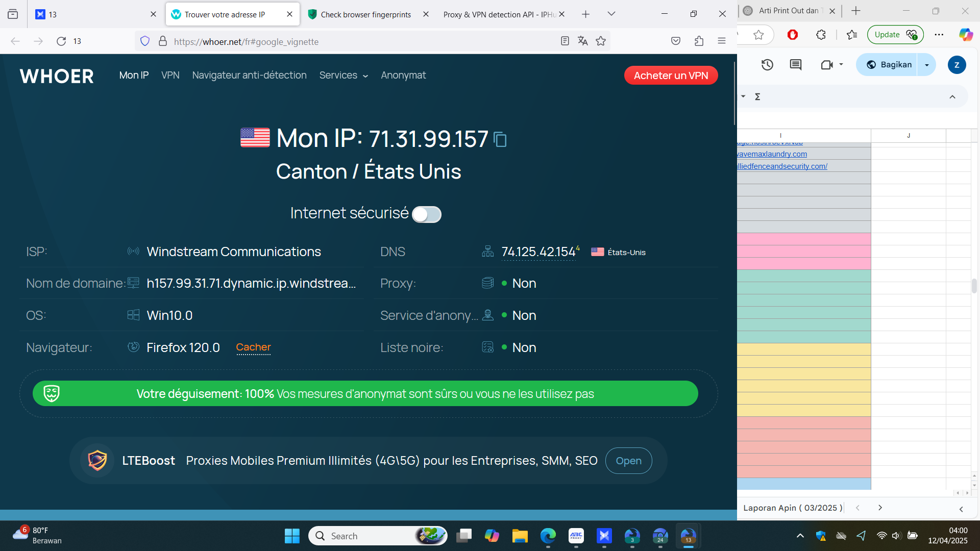This screenshot has height=551, width=980.
Task: Open Edge extensions puzzle icon
Action: pyautogui.click(x=821, y=35)
